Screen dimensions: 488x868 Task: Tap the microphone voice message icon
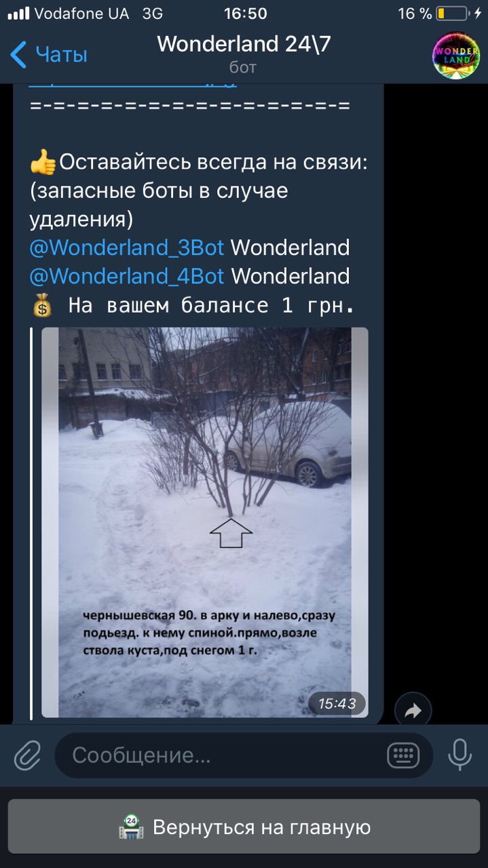pos(459,755)
